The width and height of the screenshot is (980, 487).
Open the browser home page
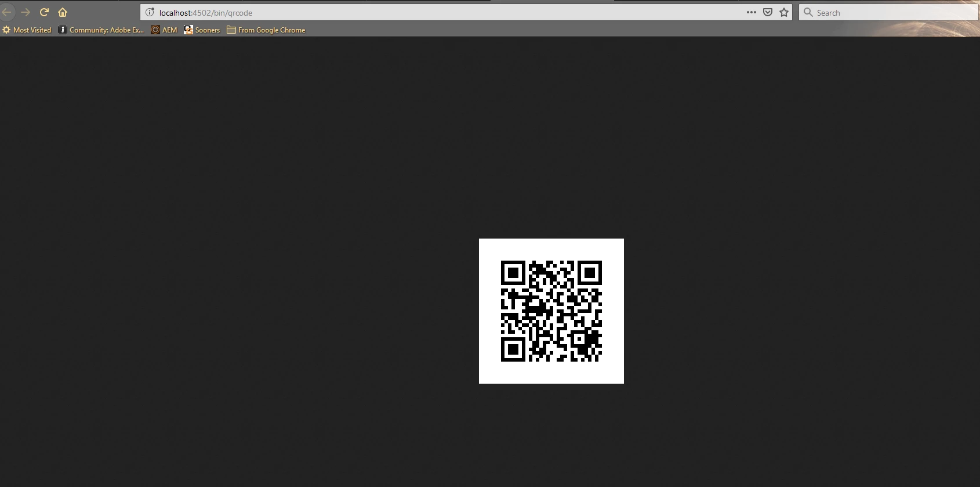click(x=63, y=12)
